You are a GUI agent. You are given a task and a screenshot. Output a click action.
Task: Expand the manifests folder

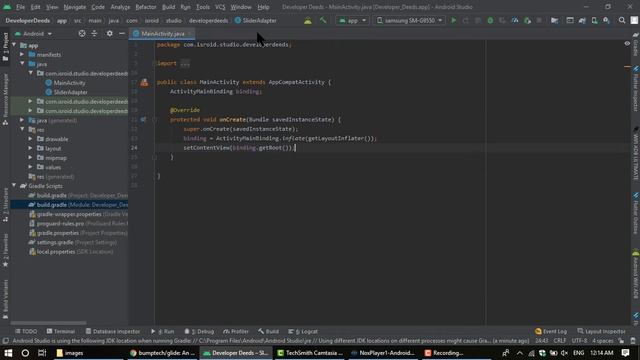22,54
